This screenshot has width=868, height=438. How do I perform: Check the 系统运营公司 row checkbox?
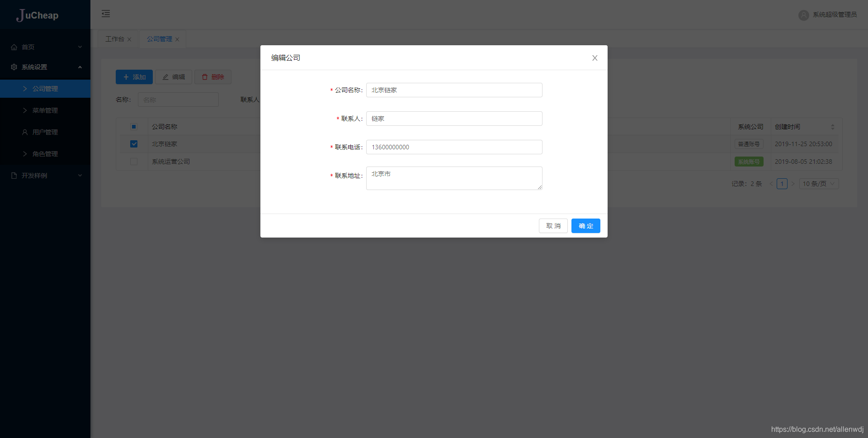[134, 162]
